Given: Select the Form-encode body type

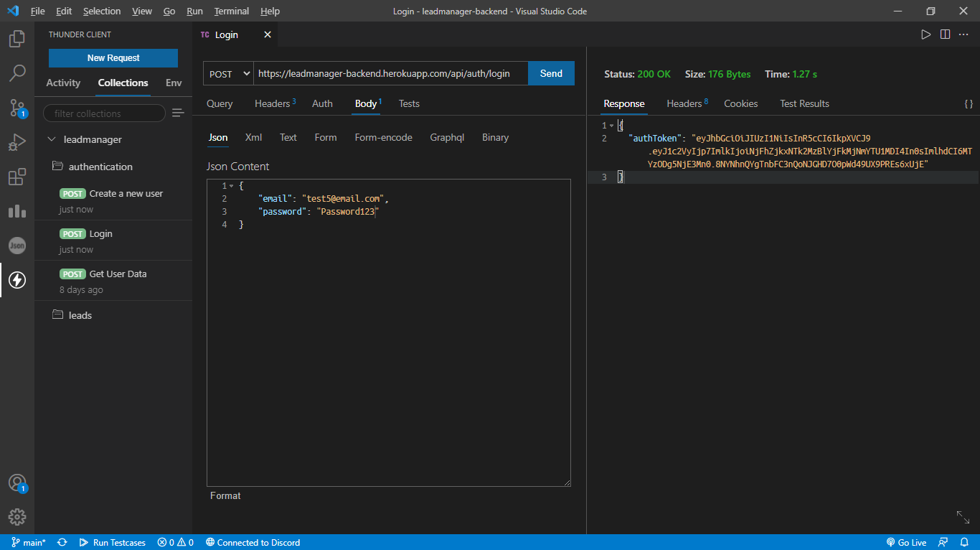Looking at the screenshot, I should (383, 137).
